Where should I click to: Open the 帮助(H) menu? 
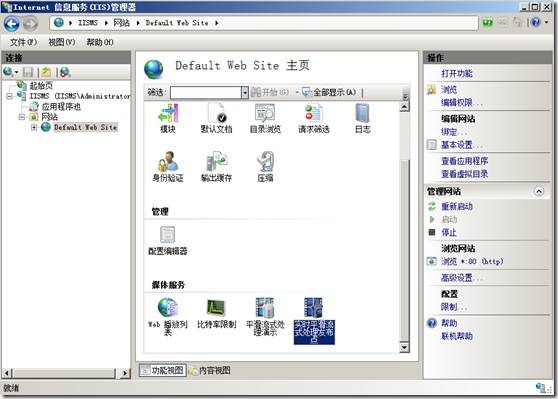tap(100, 42)
